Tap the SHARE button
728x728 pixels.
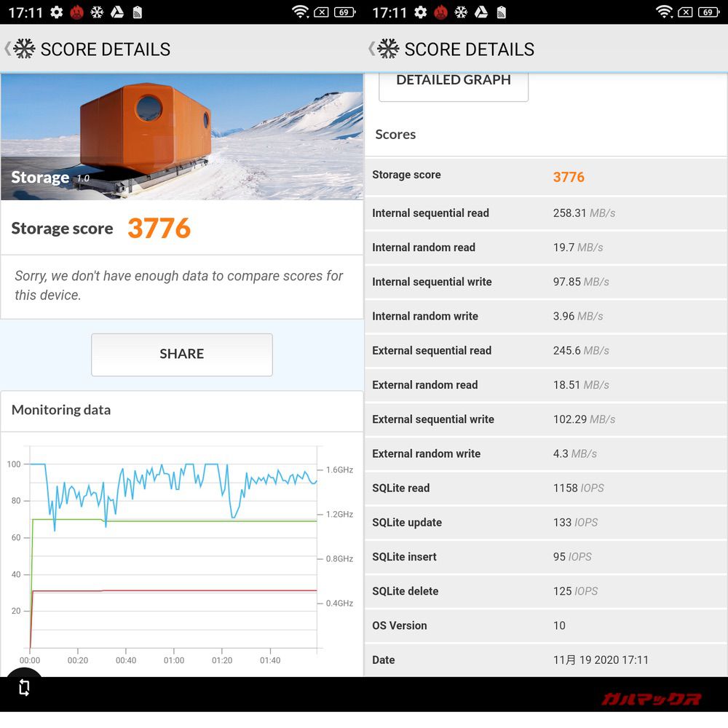point(181,355)
